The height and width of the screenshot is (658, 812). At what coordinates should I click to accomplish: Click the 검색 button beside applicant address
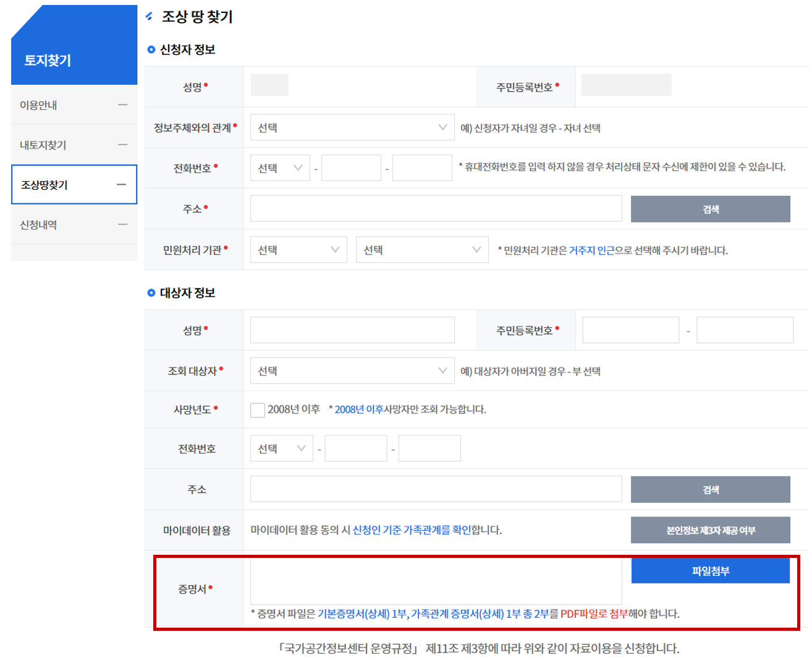coord(709,208)
